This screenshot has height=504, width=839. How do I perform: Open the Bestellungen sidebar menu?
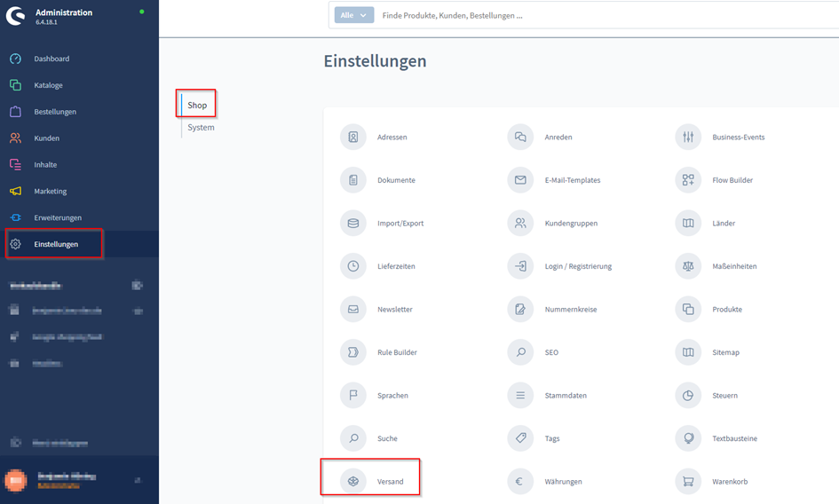[x=55, y=112]
